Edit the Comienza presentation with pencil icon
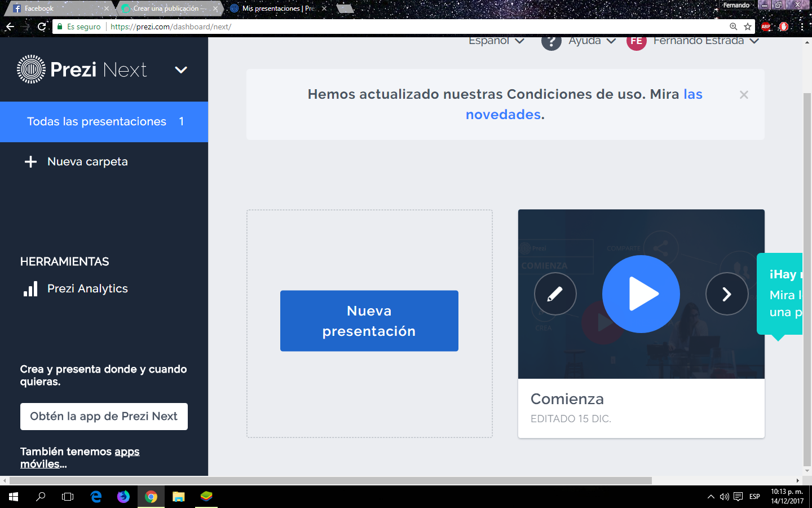The image size is (812, 508). (x=555, y=294)
